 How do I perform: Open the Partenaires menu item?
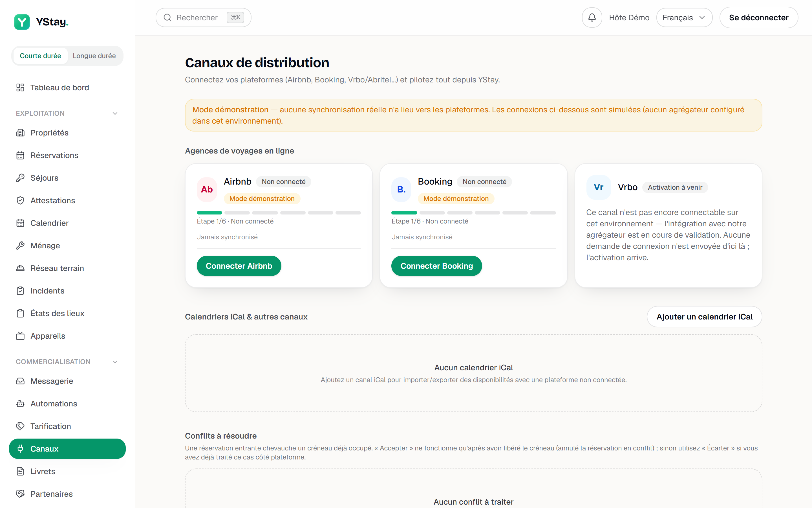point(67,494)
